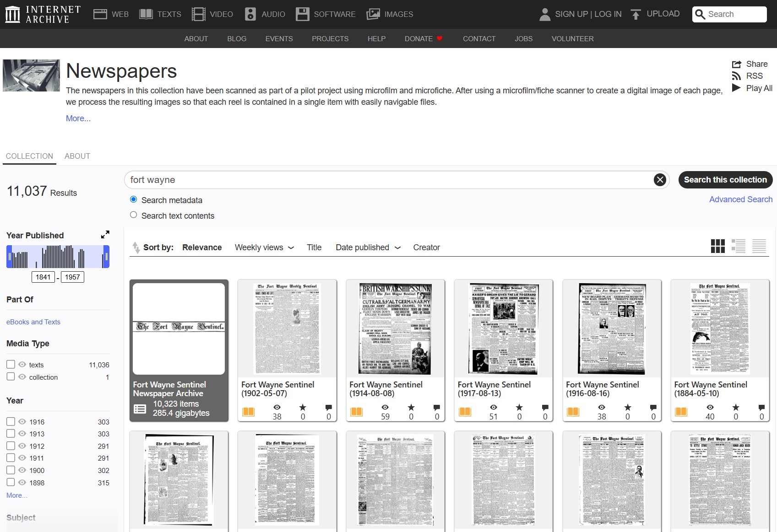
Task: Check the 1916 year filter
Action: coord(11,421)
